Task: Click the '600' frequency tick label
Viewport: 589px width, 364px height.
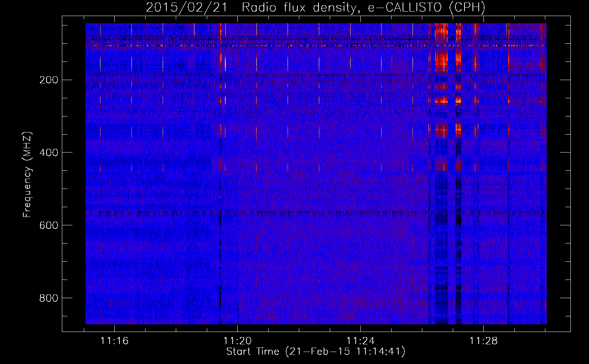Action: pyautogui.click(x=49, y=226)
